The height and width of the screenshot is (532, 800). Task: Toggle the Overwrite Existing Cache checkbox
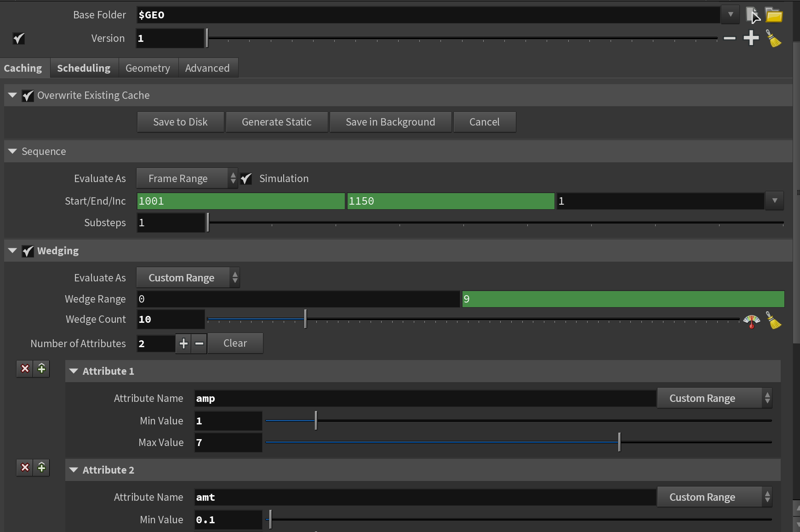tap(28, 96)
